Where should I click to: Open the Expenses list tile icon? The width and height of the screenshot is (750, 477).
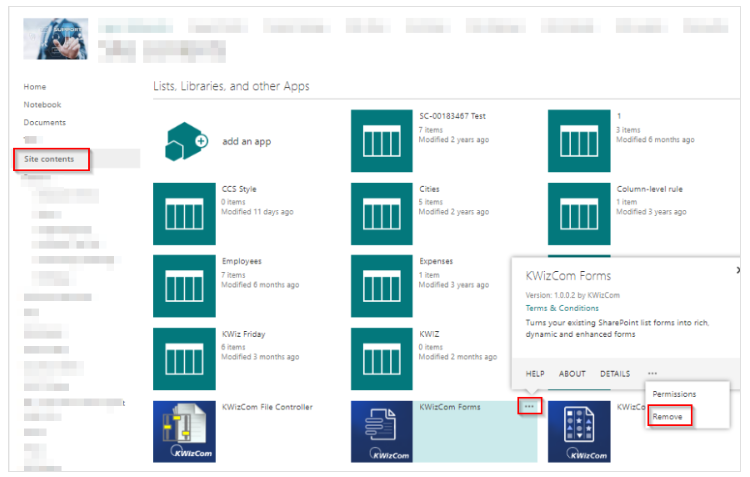click(x=382, y=286)
